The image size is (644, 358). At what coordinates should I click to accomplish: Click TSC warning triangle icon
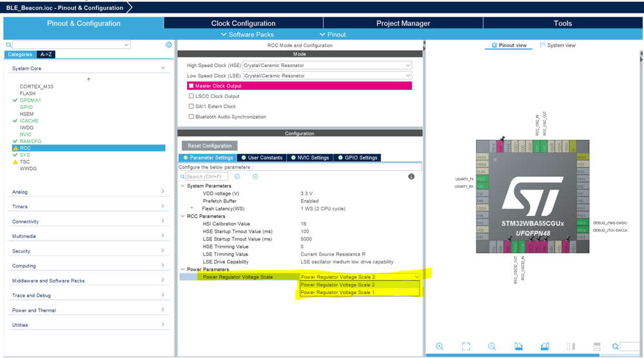(15, 161)
